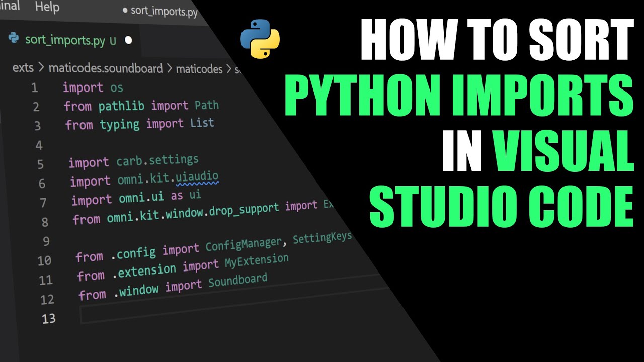Click "Soundboard" in the .window import
The image size is (644, 362).
pyautogui.click(x=237, y=281)
